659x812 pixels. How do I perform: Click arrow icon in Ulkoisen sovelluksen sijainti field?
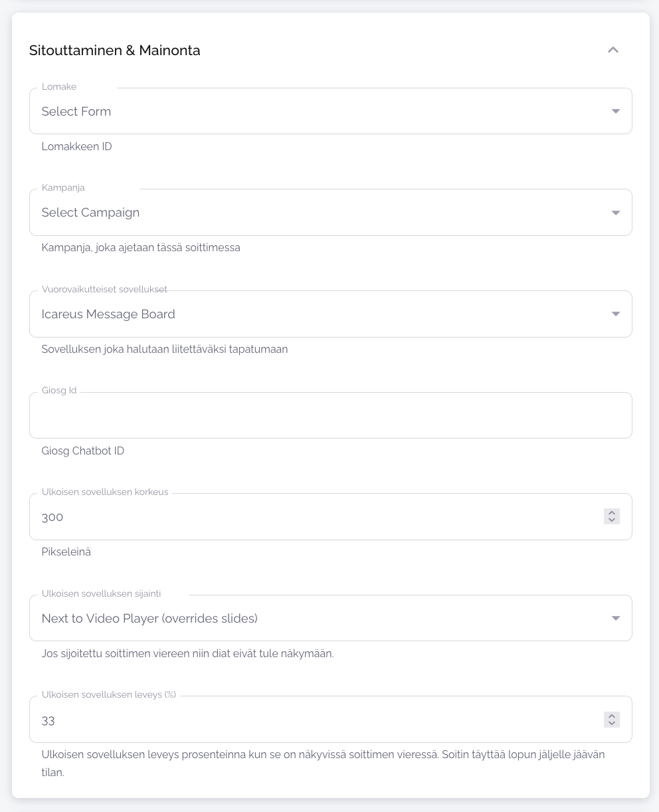616,619
